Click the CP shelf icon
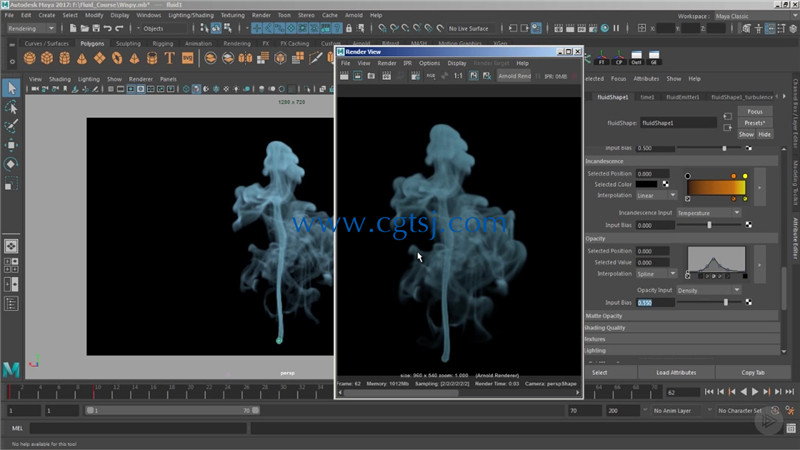 [x=619, y=57]
